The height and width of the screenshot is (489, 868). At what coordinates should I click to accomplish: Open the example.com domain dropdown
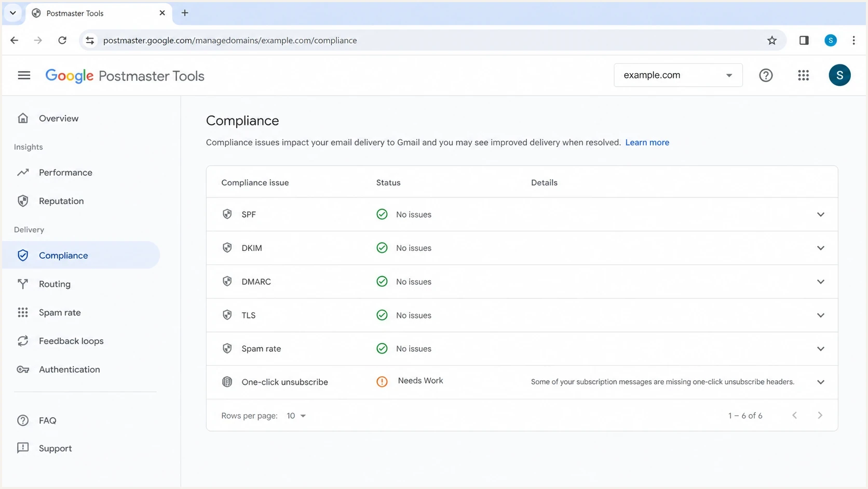[x=678, y=75]
